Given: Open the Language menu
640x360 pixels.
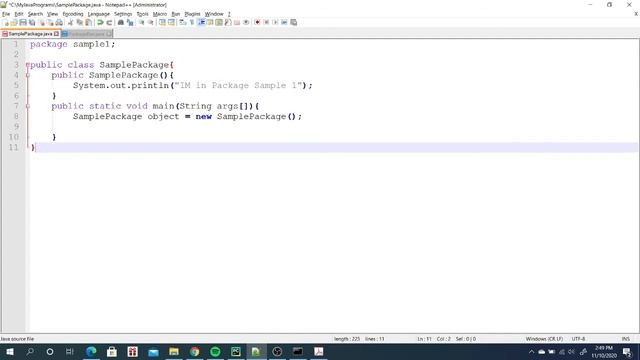Looking at the screenshot, I should click(x=98, y=14).
